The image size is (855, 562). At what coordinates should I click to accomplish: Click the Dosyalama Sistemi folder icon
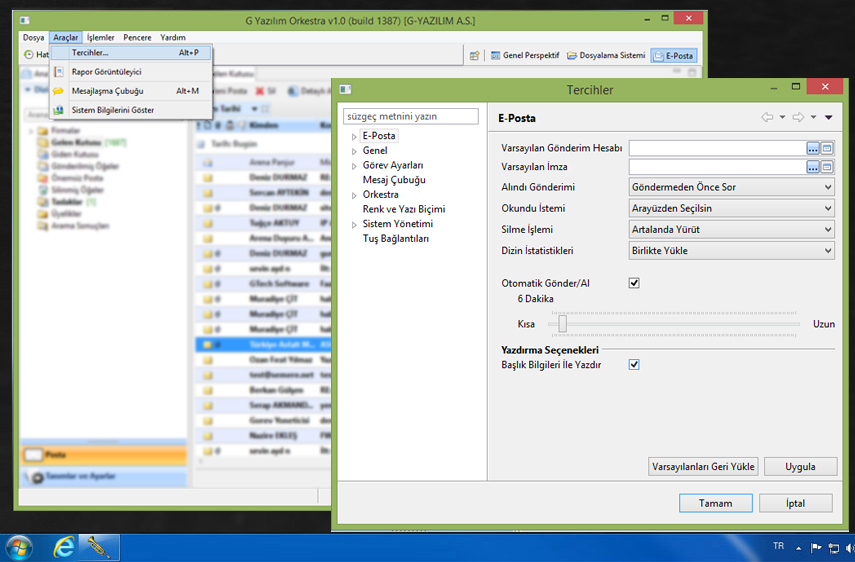(x=571, y=56)
